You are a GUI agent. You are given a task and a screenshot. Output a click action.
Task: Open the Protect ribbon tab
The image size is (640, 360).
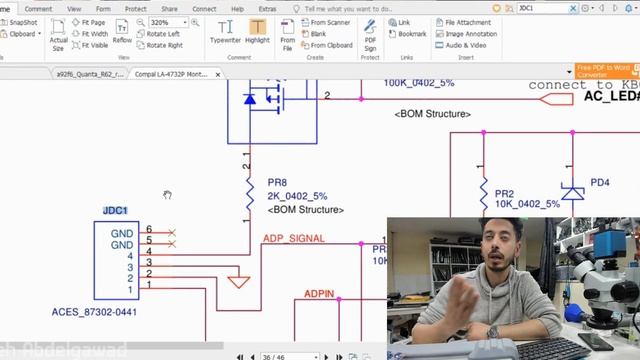[x=136, y=9]
